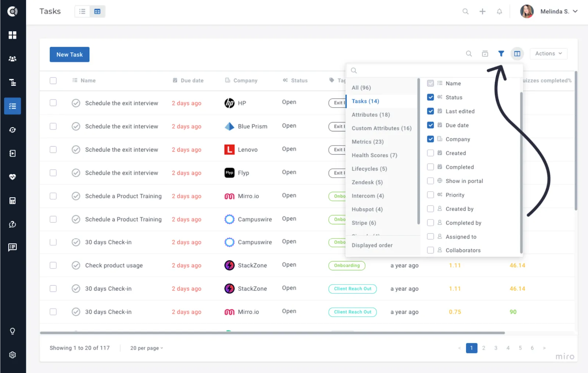The image size is (588, 373).
Task: Open the health heart icon in sidebar
Action: click(x=12, y=177)
